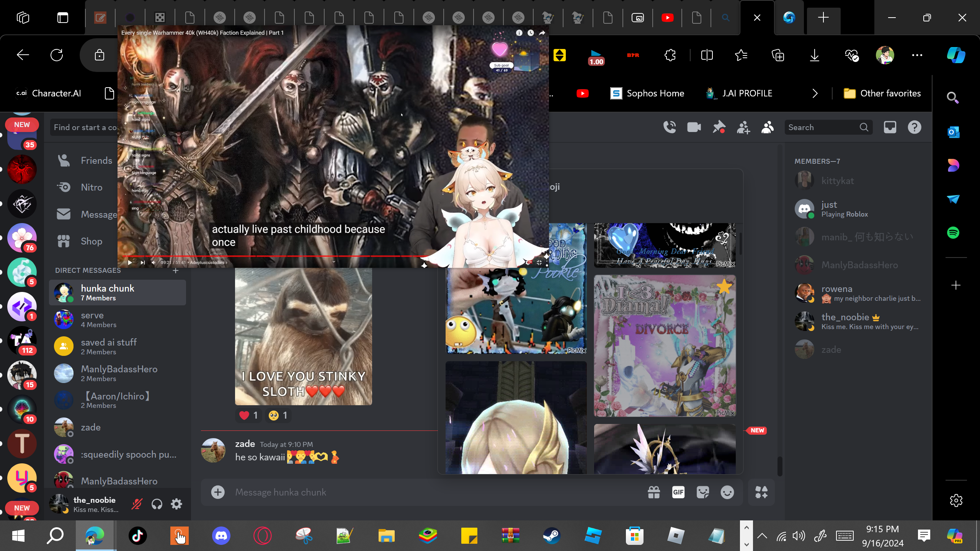Open the Discord apps launcher
Image resolution: width=980 pixels, height=551 pixels.
point(761,492)
